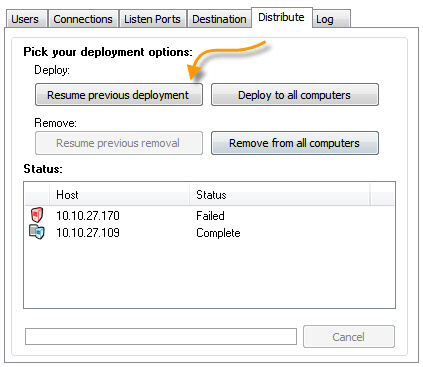423x367 pixels.
Task: Sort by the Host column header
Action: (119, 195)
